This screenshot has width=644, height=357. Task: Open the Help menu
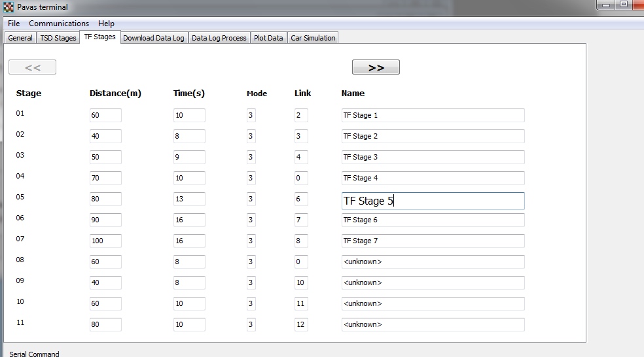point(106,24)
